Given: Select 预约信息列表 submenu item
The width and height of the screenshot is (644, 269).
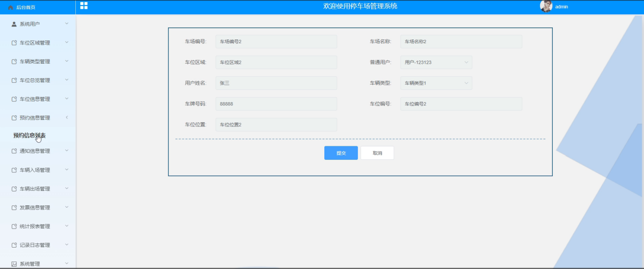Looking at the screenshot, I should (29, 136).
